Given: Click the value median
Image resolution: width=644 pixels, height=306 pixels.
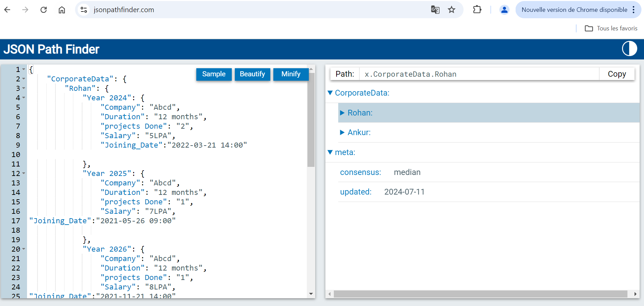Looking at the screenshot, I should click(x=407, y=172).
